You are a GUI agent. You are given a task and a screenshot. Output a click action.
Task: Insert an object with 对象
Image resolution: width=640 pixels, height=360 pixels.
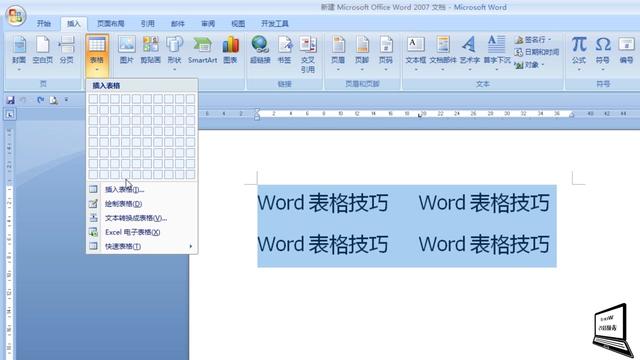pos(529,65)
